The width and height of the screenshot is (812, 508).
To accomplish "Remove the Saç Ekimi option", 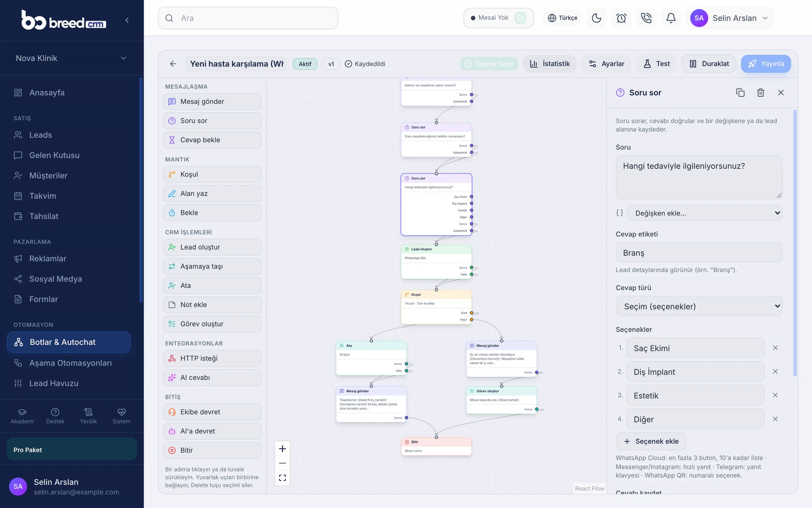I will point(775,348).
